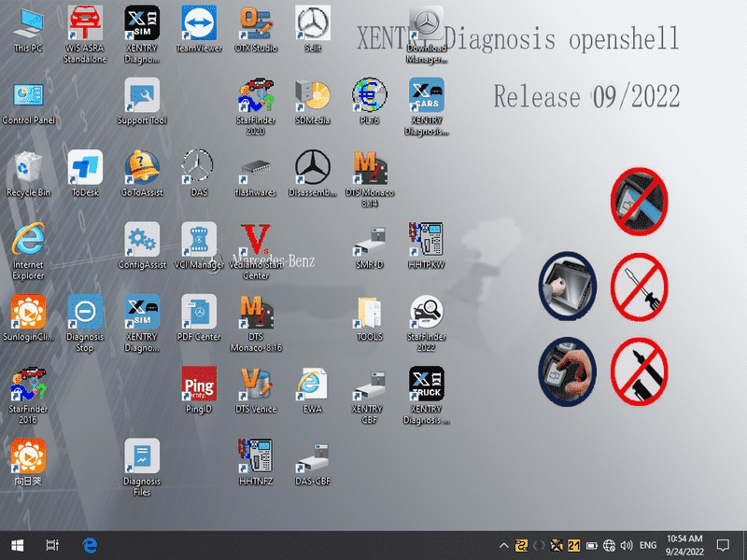Open EWA web shortcut
Image resolution: width=747 pixels, height=560 pixels.
pyautogui.click(x=313, y=390)
